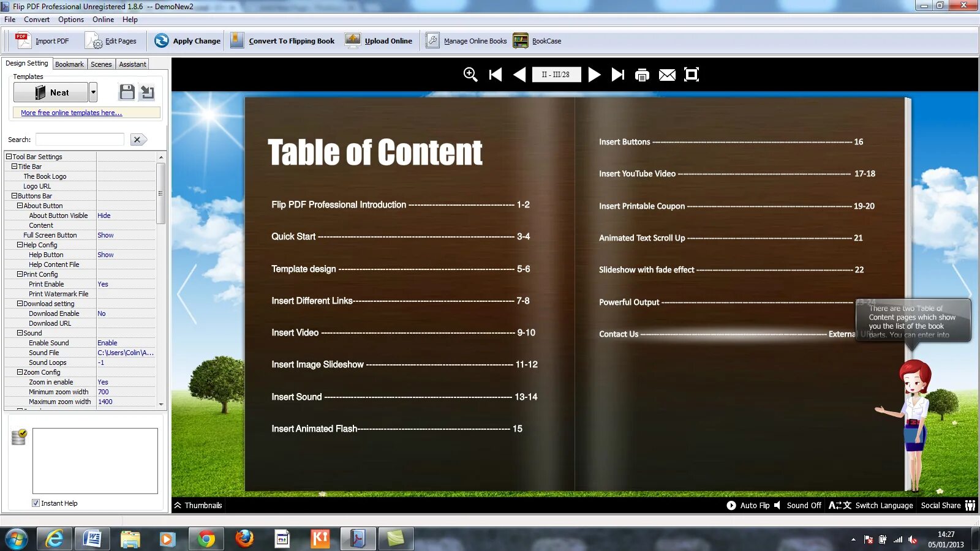
Task: Enter fullscreen view of the flipbook
Action: (692, 74)
